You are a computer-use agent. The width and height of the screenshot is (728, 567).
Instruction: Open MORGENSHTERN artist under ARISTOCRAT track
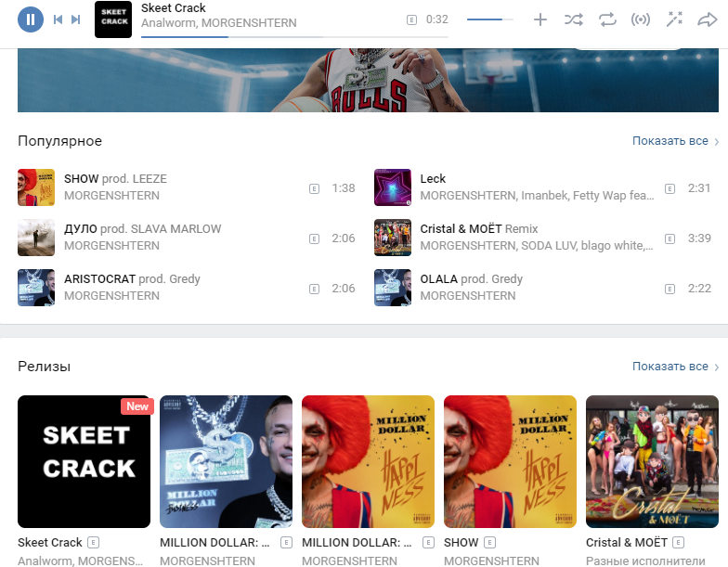coord(111,295)
